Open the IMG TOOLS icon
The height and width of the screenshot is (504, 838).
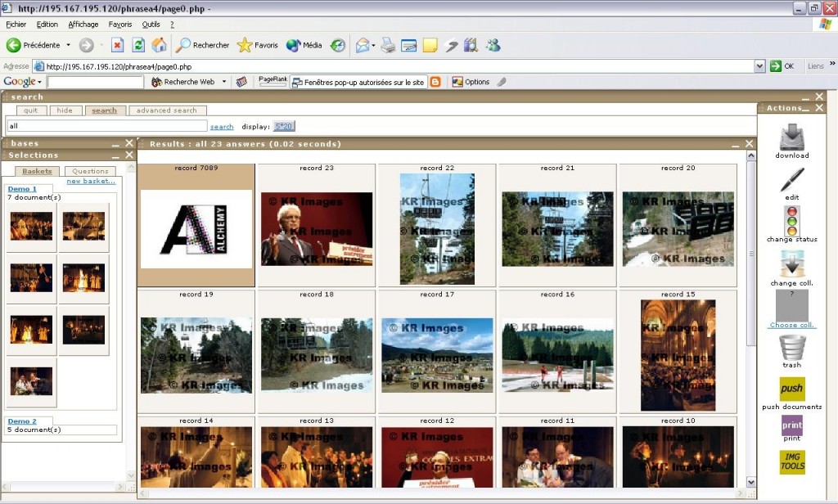point(791,462)
